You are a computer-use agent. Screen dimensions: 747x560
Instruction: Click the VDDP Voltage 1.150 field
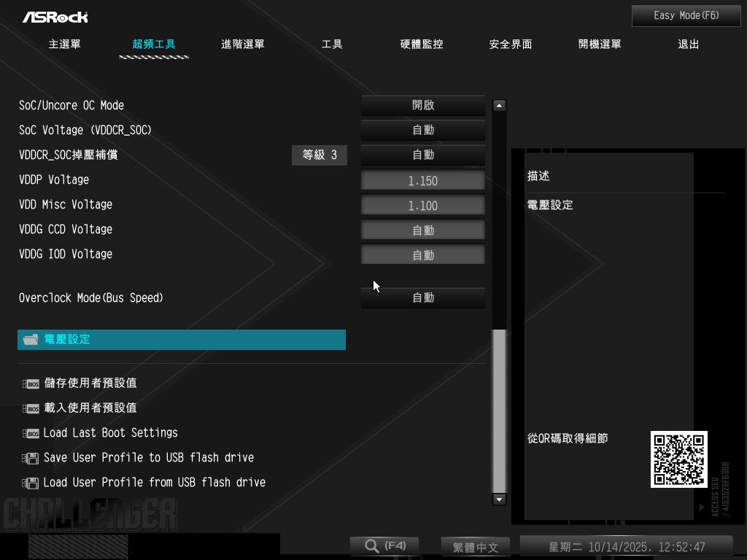point(422,180)
